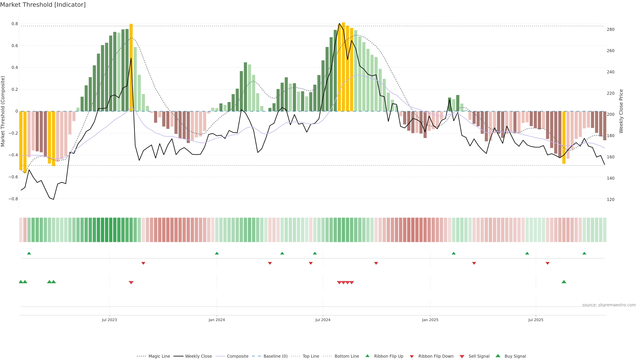Click the first ribbon flip down marker after Jul 2023
Screen dimensions: 644x362
(x=143, y=263)
